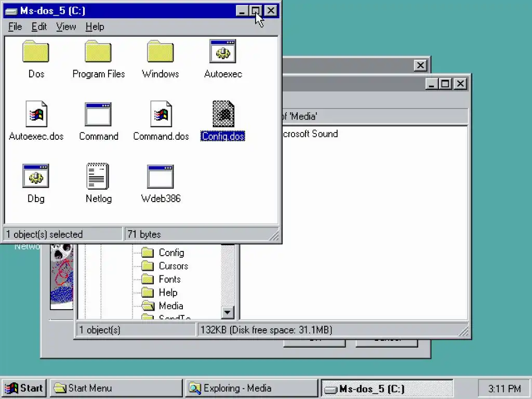
Task: Close the Exploring - Media window
Action: (x=460, y=84)
